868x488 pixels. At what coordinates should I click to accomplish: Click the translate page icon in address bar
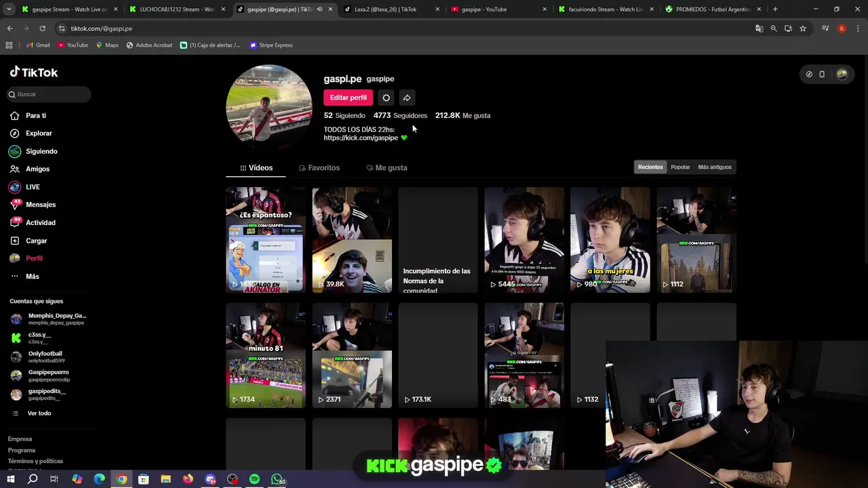[x=759, y=28]
